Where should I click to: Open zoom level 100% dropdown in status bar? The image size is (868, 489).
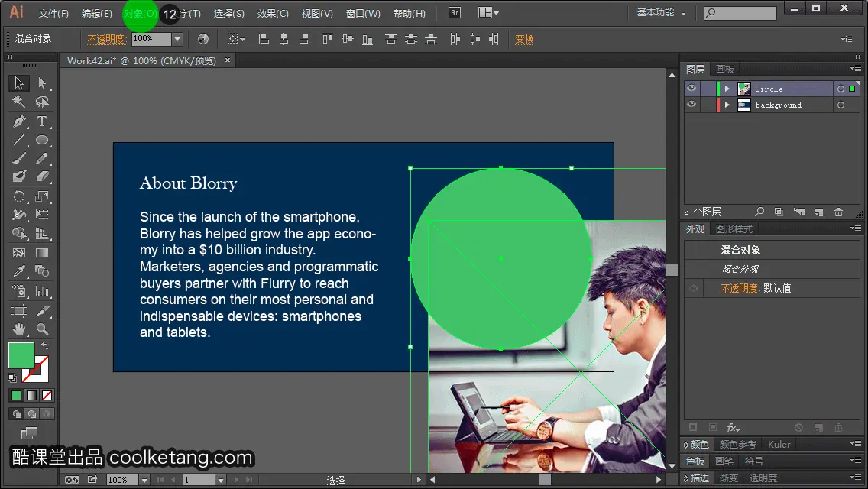[x=144, y=480]
